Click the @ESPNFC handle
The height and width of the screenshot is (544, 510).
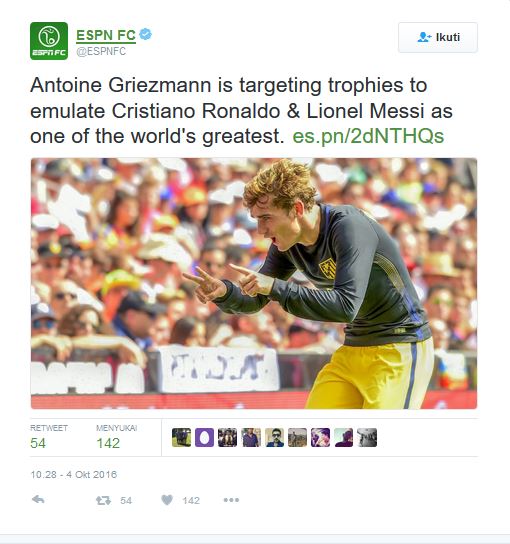tap(101, 51)
